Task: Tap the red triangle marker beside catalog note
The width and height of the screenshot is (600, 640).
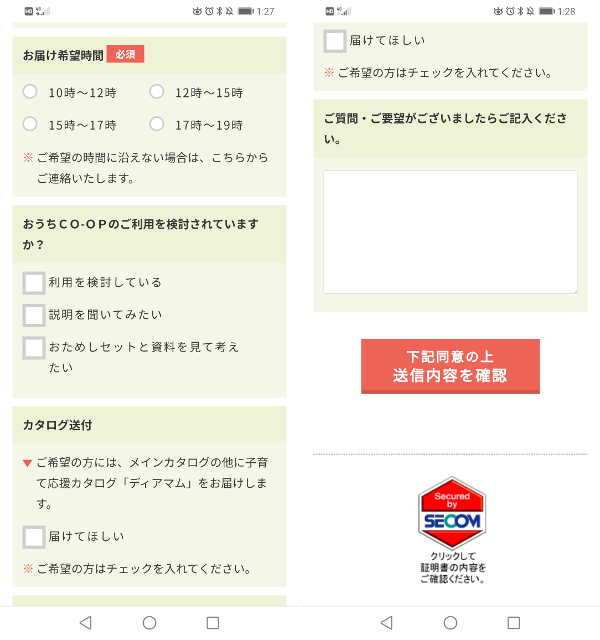Action: (x=27, y=463)
